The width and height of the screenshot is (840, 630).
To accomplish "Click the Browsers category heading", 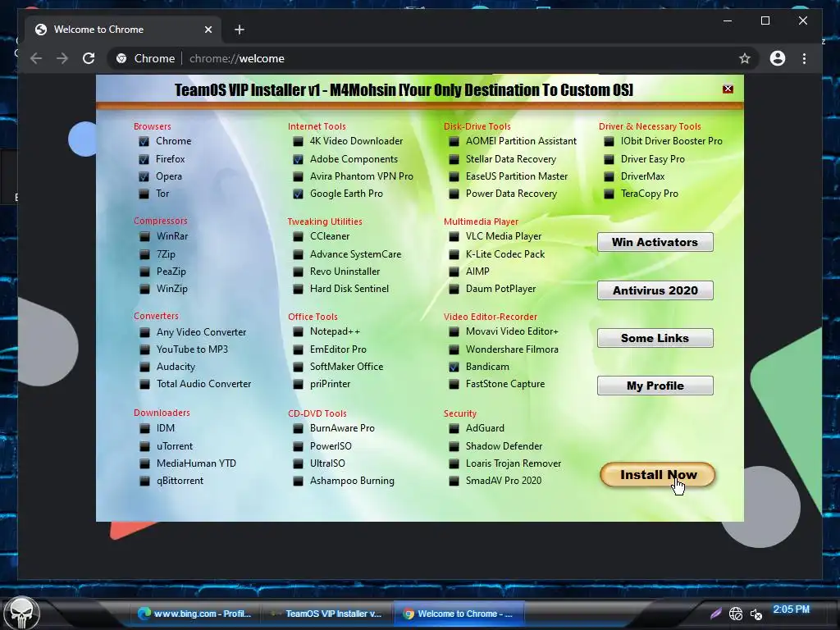I will click(152, 126).
